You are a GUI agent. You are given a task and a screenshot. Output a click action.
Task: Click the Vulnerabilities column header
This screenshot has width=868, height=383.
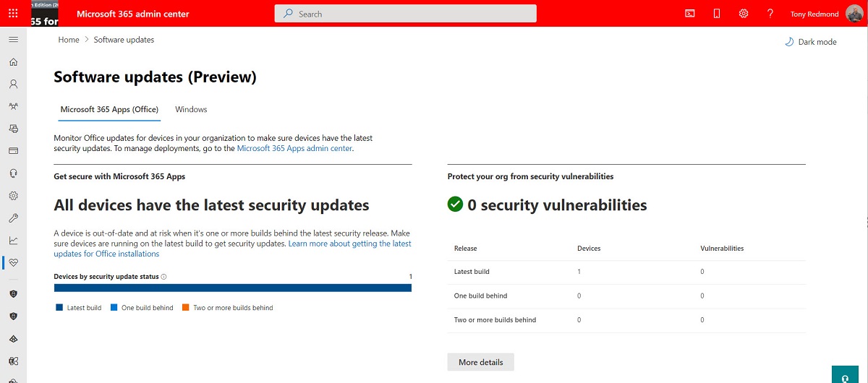(x=722, y=249)
